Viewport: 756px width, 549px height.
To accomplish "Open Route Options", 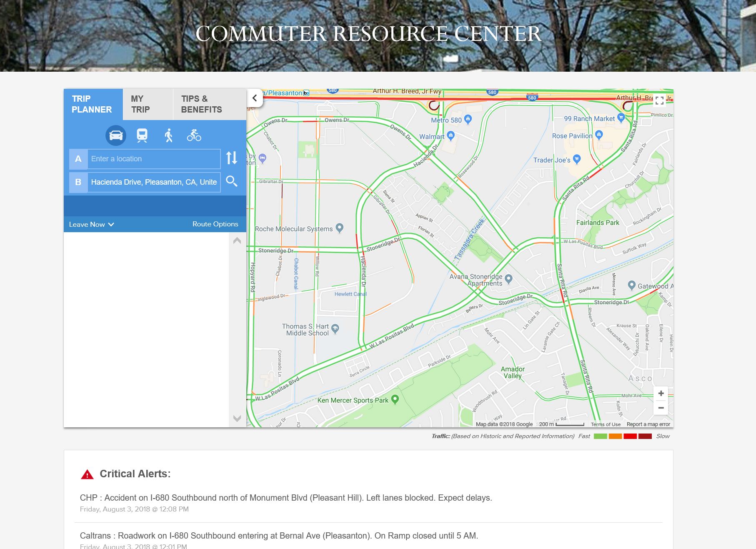I will tap(215, 224).
